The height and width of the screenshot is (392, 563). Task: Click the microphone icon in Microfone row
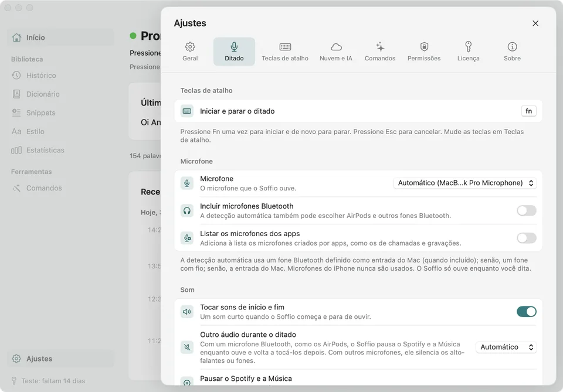coord(187,183)
